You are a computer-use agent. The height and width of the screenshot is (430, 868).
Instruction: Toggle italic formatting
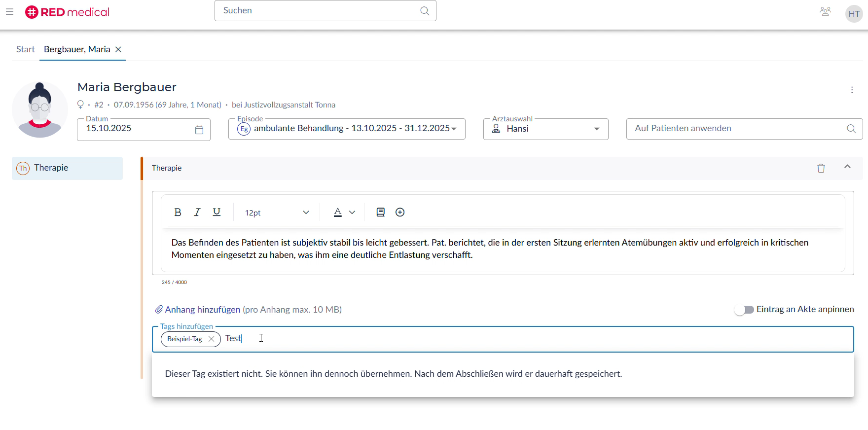tap(197, 213)
